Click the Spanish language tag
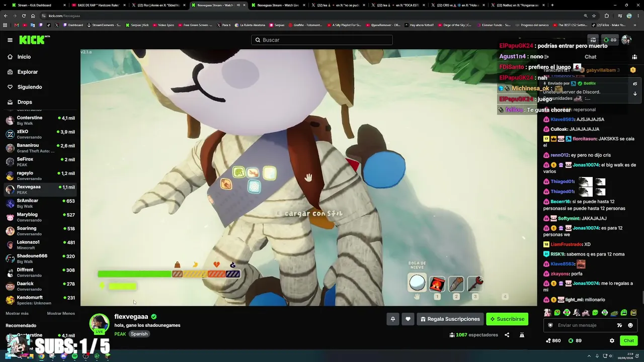 click(x=139, y=334)
